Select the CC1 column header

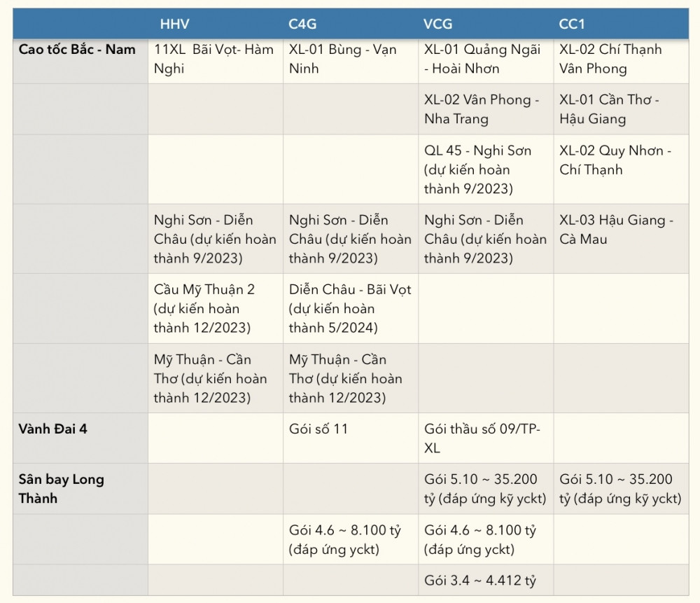[x=572, y=25]
